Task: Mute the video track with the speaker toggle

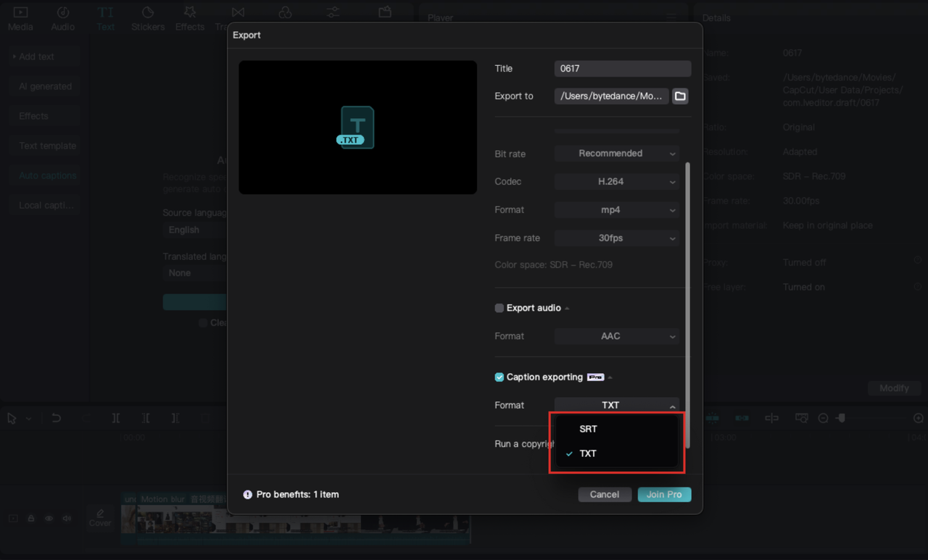Action: point(66,518)
